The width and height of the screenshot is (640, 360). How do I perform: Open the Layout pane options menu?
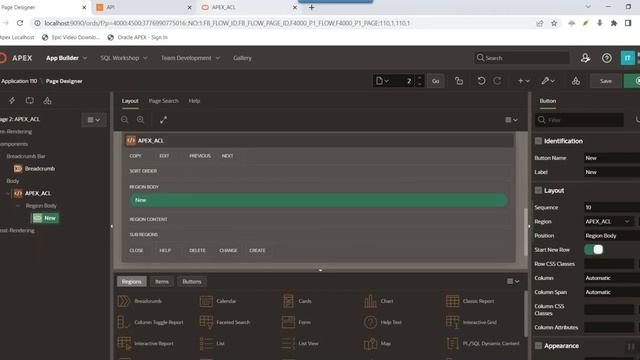click(511, 120)
